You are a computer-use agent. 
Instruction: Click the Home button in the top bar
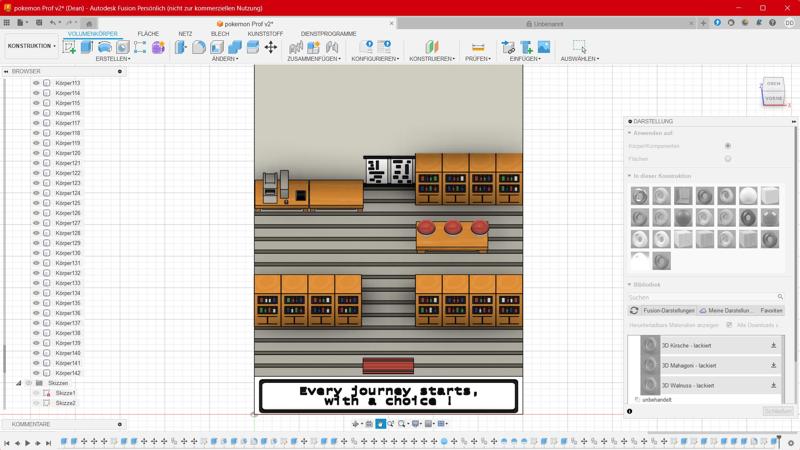89,23
